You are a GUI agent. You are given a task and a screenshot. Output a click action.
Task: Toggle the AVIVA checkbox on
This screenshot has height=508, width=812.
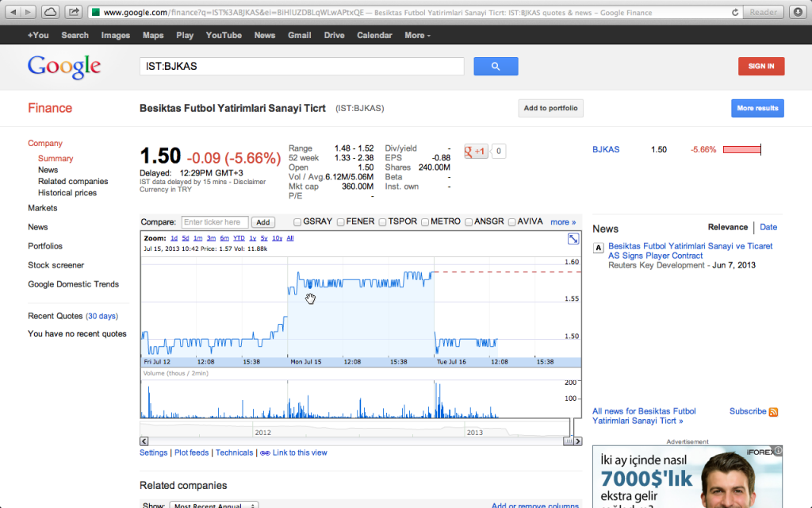(513, 222)
